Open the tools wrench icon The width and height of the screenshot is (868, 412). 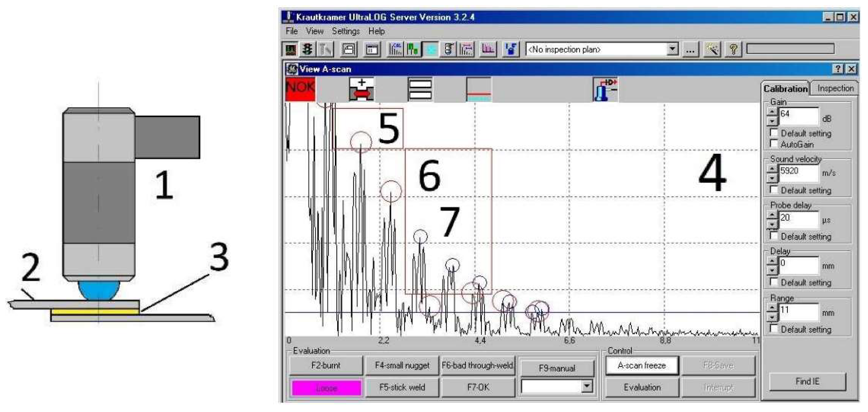(325, 50)
